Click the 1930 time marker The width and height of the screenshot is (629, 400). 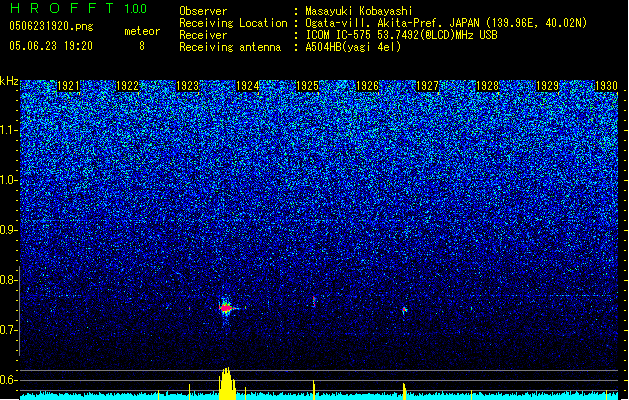pyautogui.click(x=606, y=86)
